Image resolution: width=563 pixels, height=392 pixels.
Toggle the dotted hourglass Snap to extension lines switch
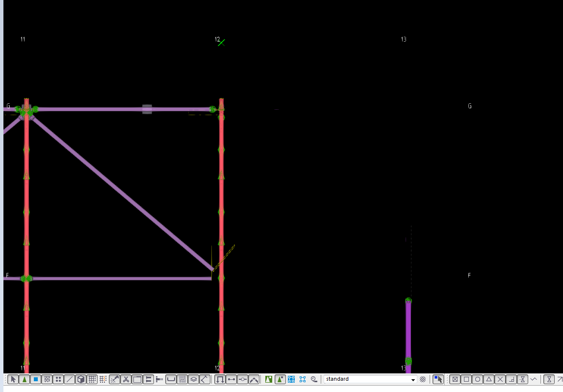523,379
